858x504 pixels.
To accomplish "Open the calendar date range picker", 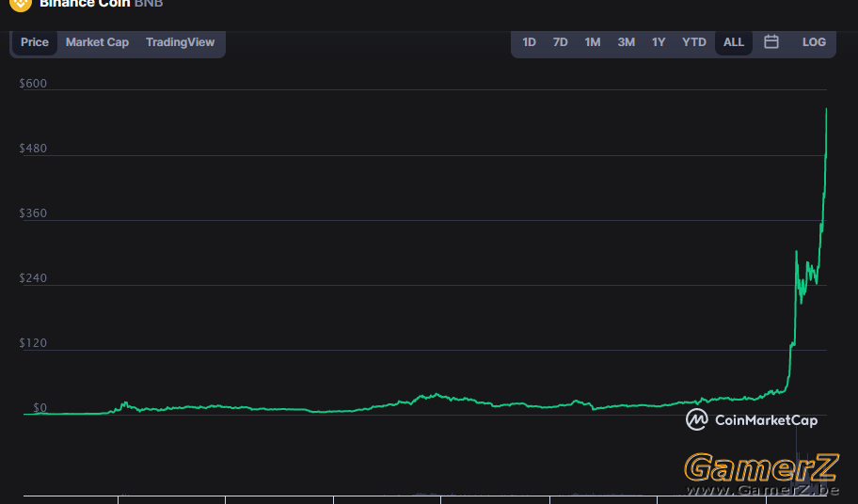I will 771,41.
